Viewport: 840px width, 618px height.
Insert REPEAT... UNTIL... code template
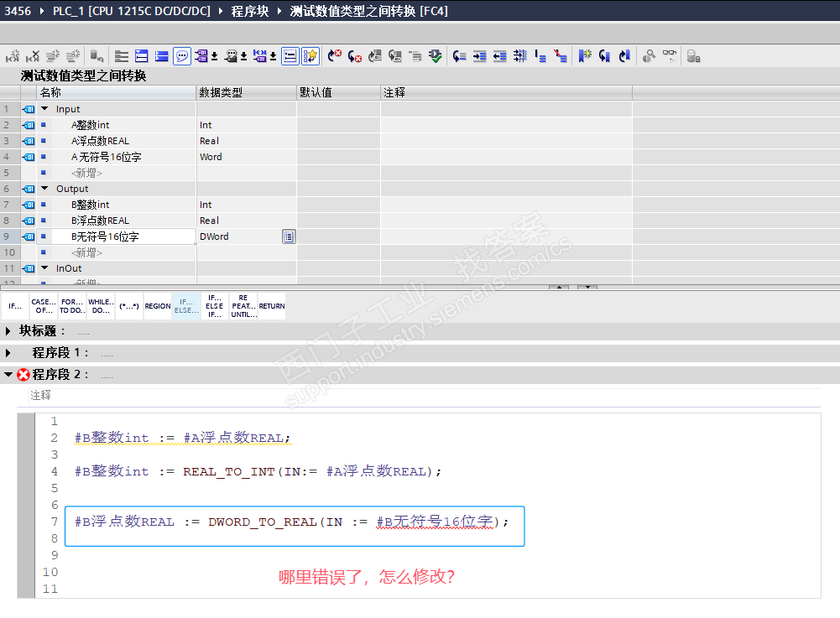tap(243, 306)
